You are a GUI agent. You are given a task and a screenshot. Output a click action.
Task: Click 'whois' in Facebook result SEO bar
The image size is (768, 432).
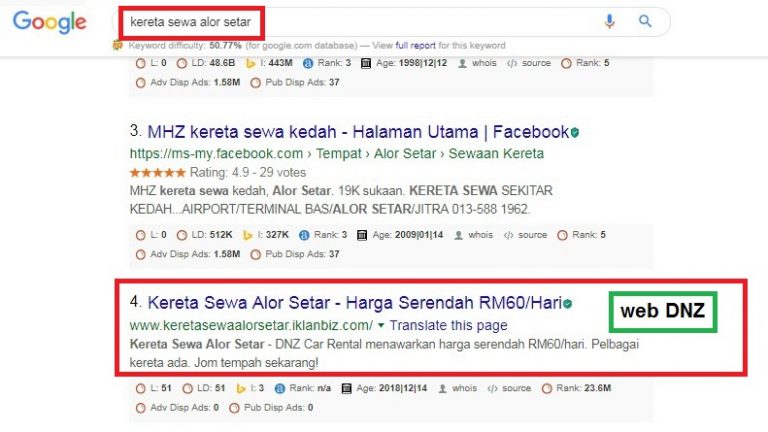tap(479, 235)
